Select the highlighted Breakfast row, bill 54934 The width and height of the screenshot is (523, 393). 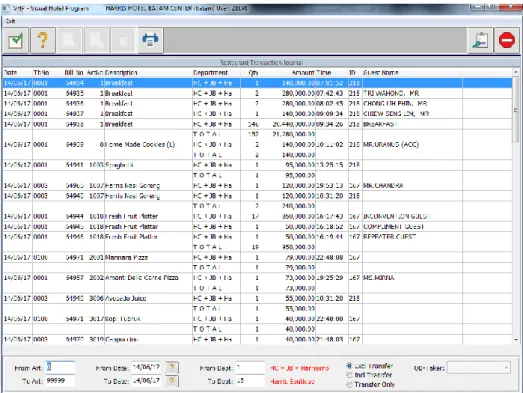point(257,83)
